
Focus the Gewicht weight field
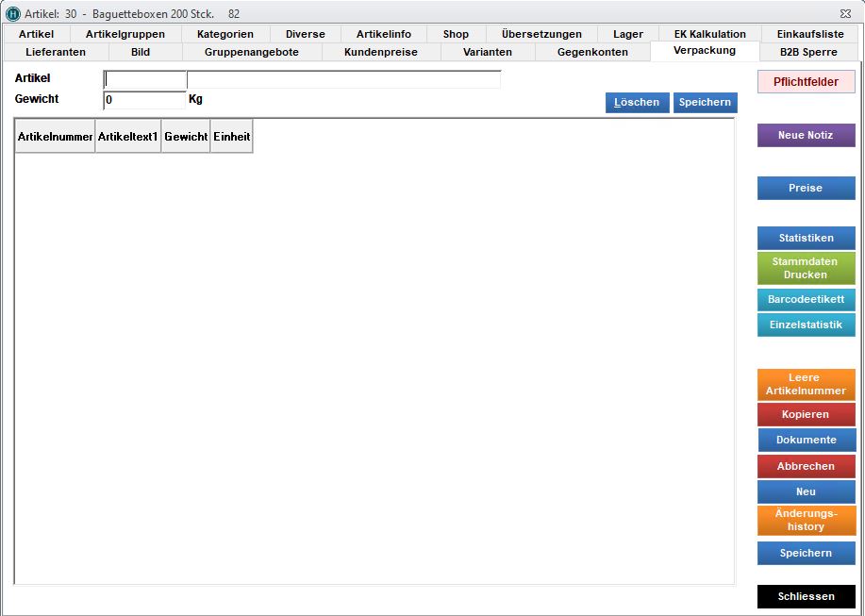point(145,99)
